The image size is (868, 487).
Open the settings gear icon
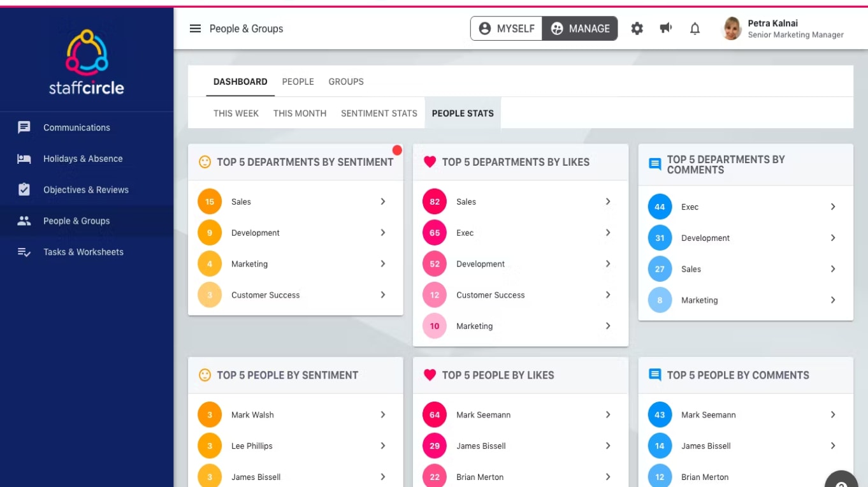(637, 29)
